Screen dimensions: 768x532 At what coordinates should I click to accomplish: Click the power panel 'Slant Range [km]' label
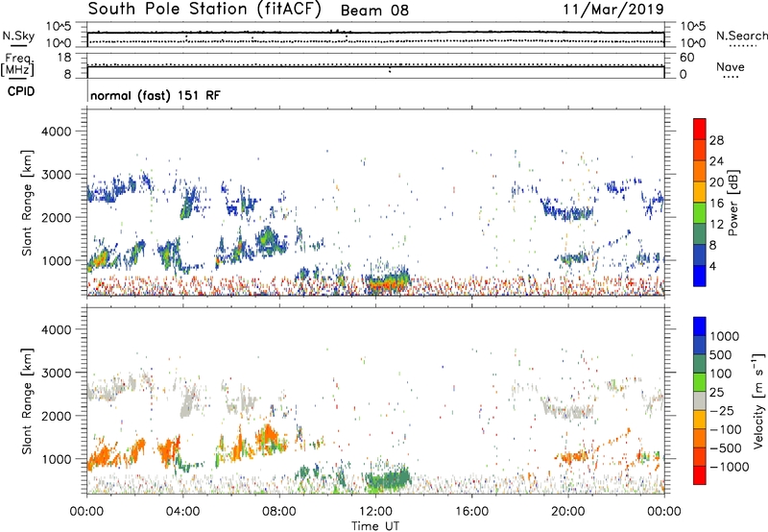click(x=27, y=203)
